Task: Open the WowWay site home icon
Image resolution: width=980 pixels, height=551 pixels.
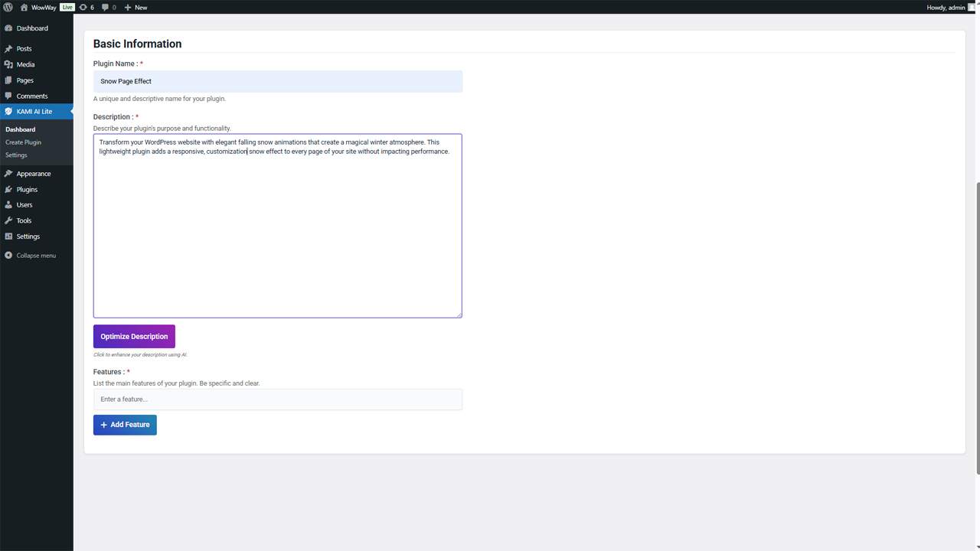Action: click(24, 7)
